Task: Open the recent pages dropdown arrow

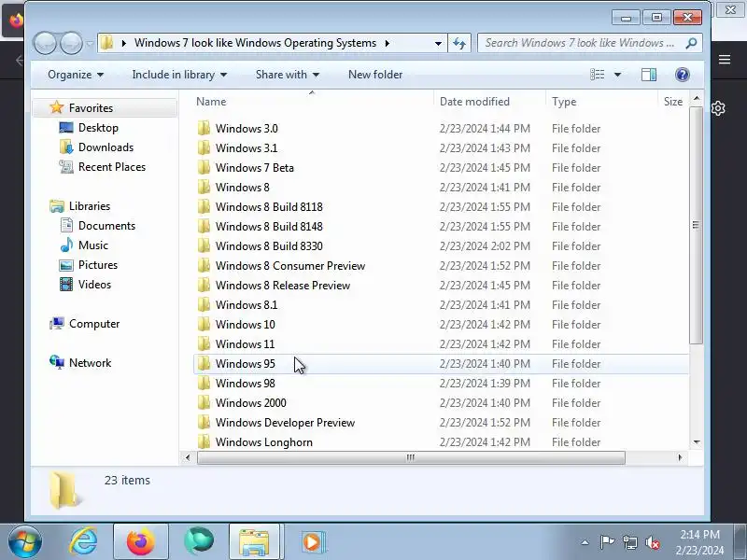Action: coord(90,44)
